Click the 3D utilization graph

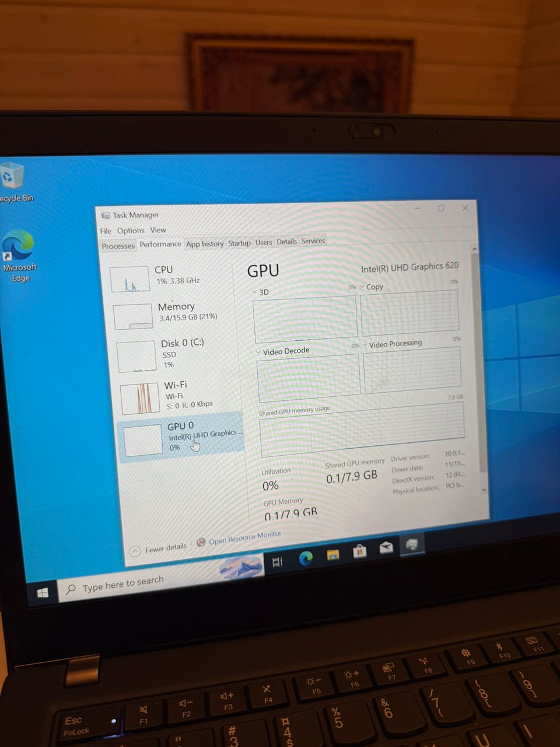tap(305, 319)
